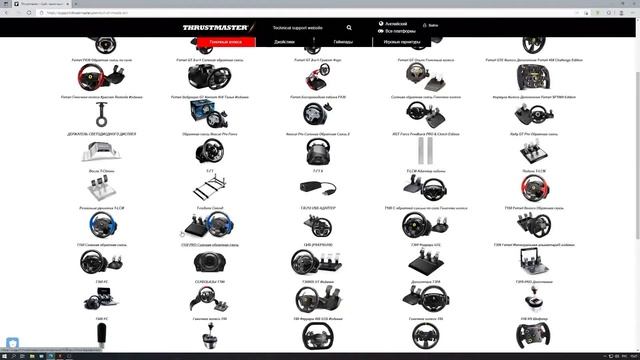Switch to the Игровые гарнитуры tab
The width and height of the screenshot is (640, 360).
pyautogui.click(x=402, y=42)
